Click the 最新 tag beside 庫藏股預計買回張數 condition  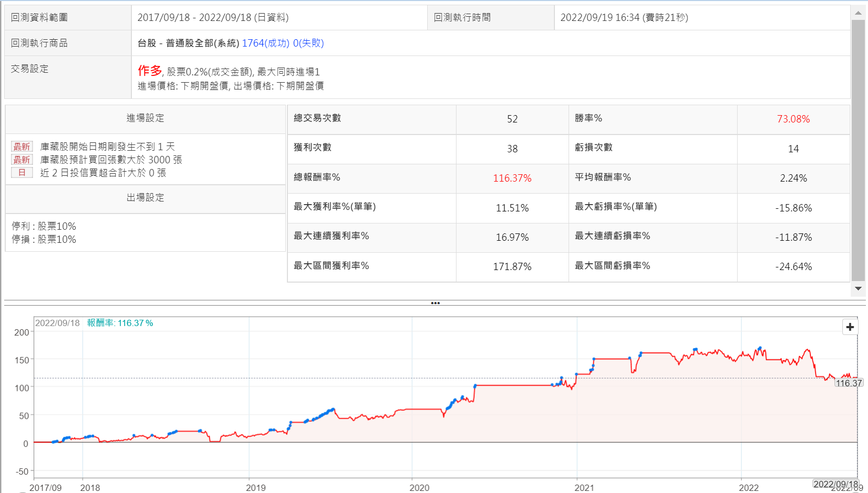point(22,160)
